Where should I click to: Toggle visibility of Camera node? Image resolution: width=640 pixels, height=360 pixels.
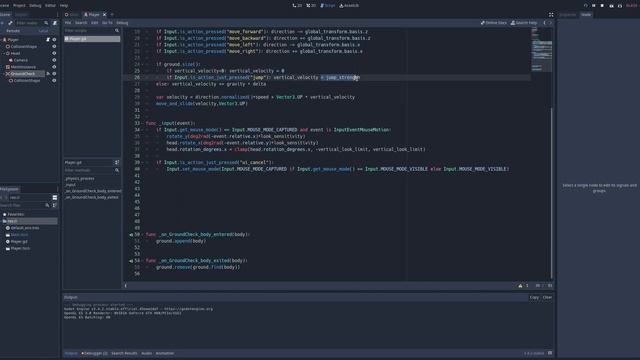[x=54, y=60]
